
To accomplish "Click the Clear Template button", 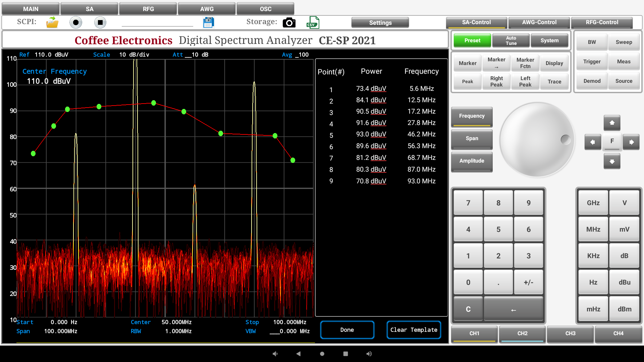I will [414, 330].
